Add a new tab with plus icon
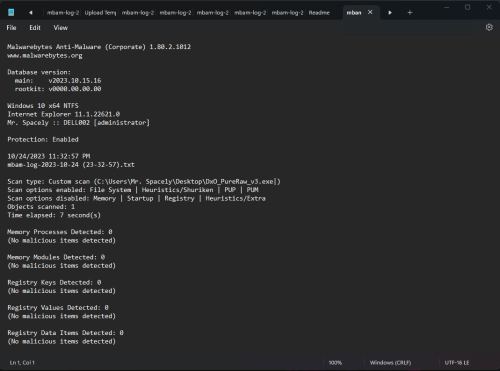 (x=410, y=13)
